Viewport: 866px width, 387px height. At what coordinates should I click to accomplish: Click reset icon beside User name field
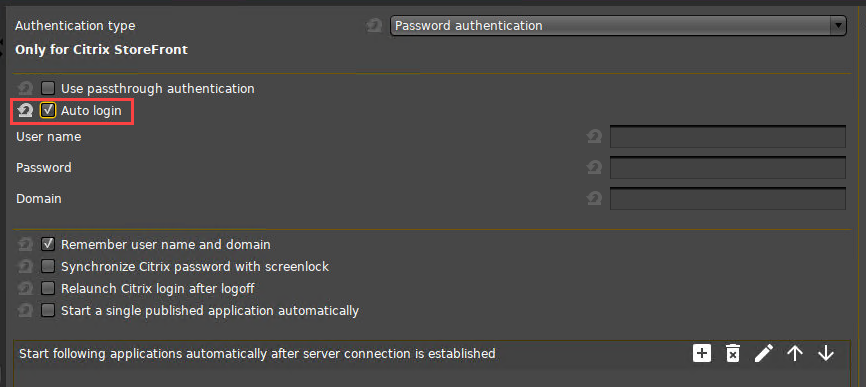click(x=594, y=136)
